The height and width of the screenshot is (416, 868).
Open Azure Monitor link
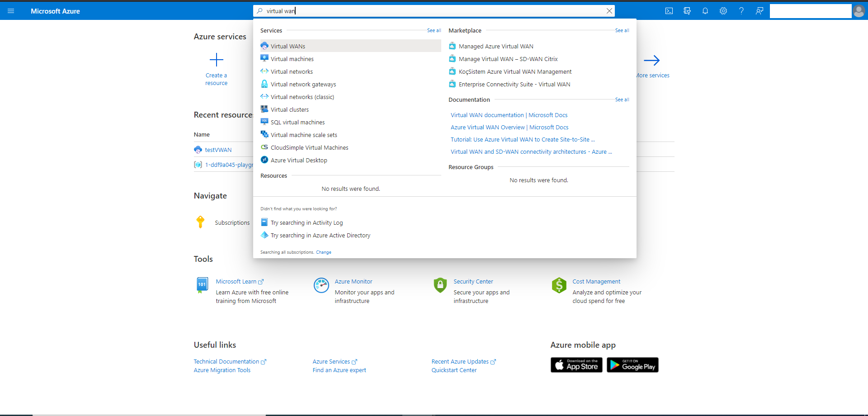354,282
